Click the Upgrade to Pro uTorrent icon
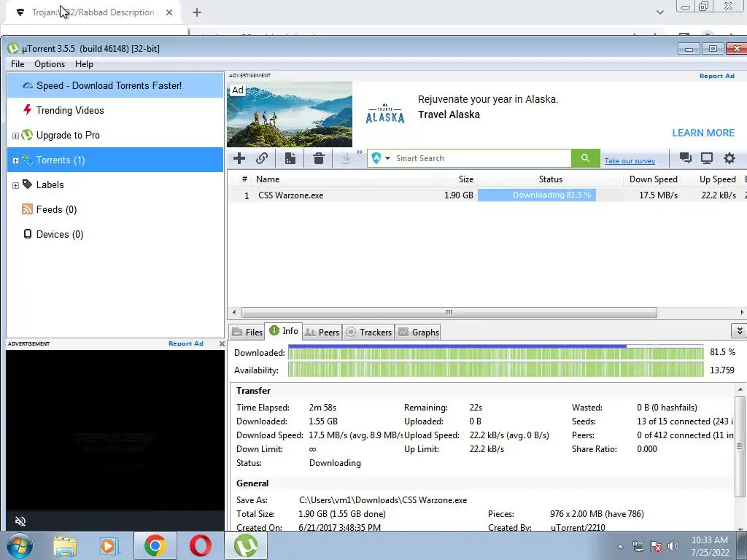Screen dimensions: 747x560 tap(27, 135)
